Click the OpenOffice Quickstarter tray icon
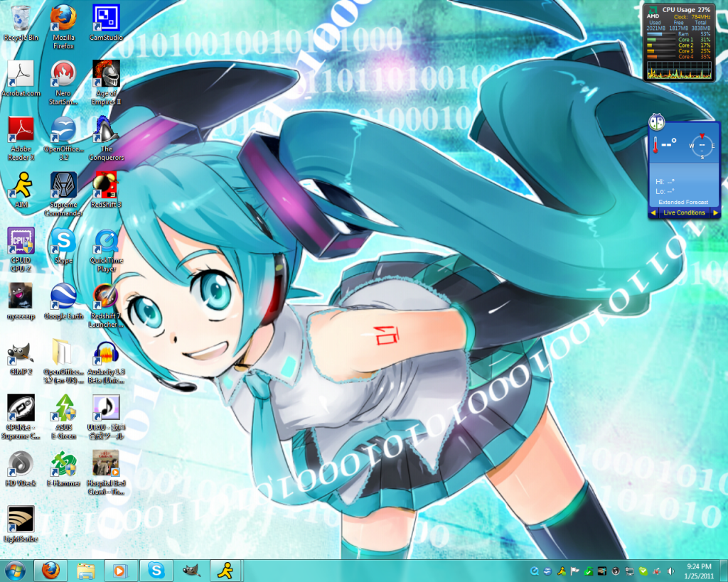The image size is (728, 582). [547, 571]
